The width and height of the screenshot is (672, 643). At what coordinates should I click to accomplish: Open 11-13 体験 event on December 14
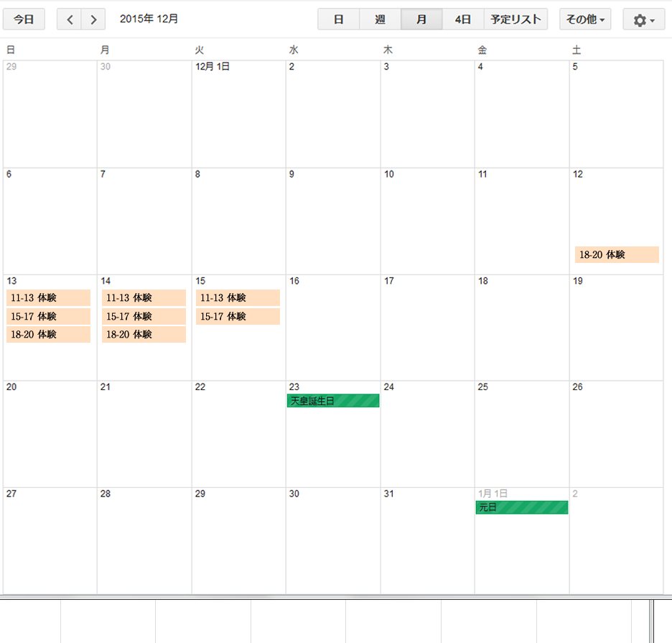click(x=144, y=297)
